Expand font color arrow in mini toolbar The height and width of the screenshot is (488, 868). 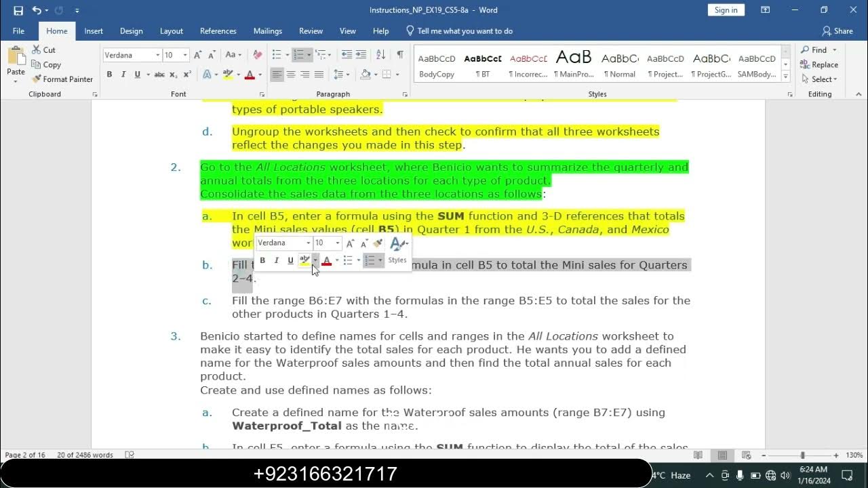337,260
